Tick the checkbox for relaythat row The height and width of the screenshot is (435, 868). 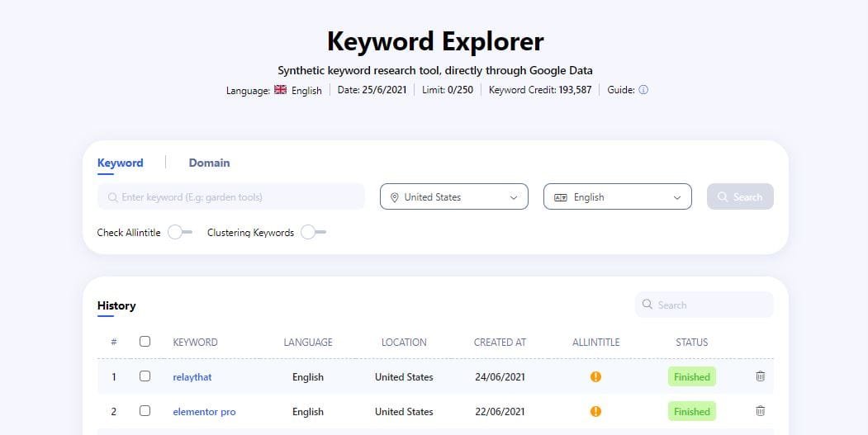(145, 376)
